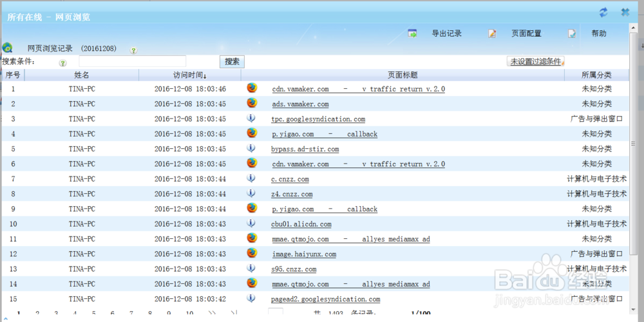The height and width of the screenshot is (322, 644).
Task: Open the 未设置过滤条件 filter button
Action: pyautogui.click(x=536, y=62)
